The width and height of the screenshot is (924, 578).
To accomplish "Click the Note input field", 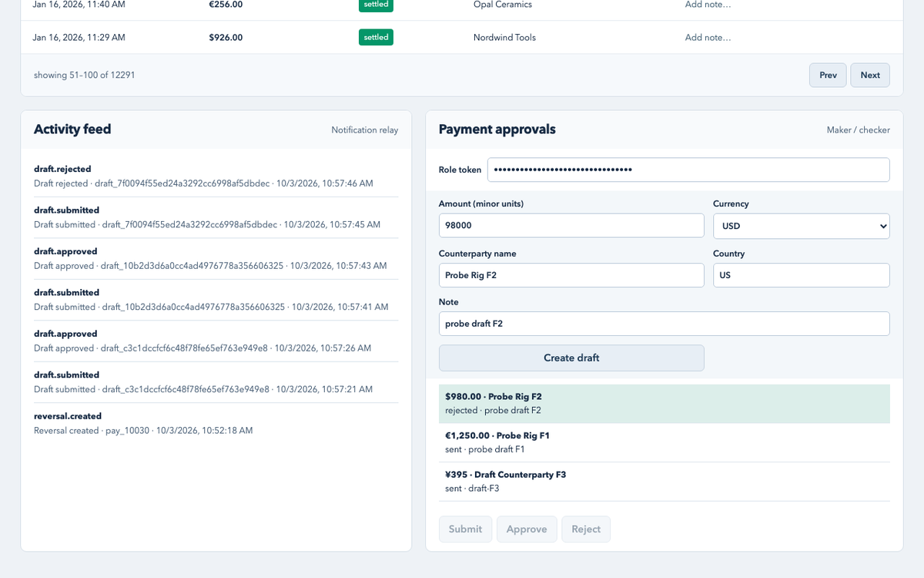I will click(x=665, y=324).
